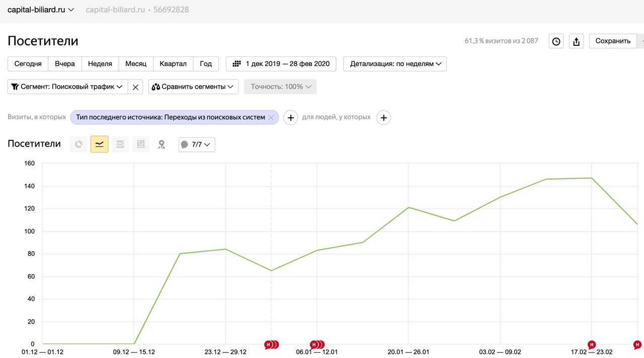Switch to pie chart view
The height and width of the screenshot is (358, 644).
(x=78, y=144)
